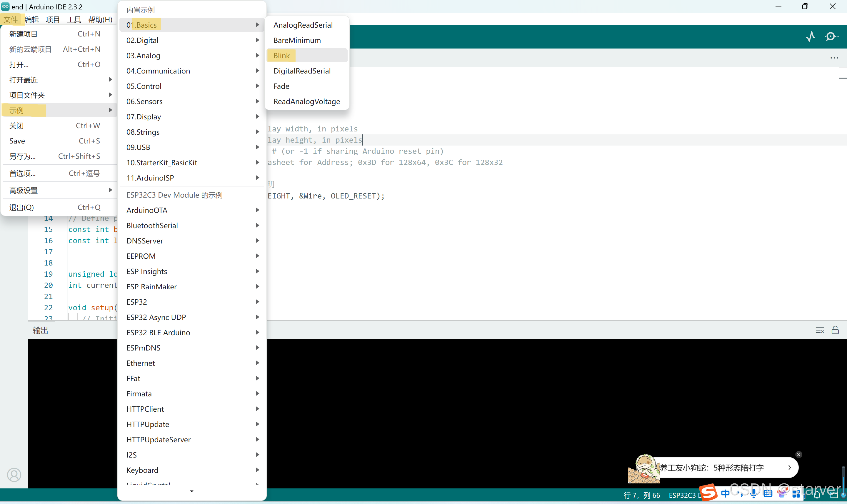Select the 示例 menu entry
The height and width of the screenshot is (504, 847).
coord(59,110)
